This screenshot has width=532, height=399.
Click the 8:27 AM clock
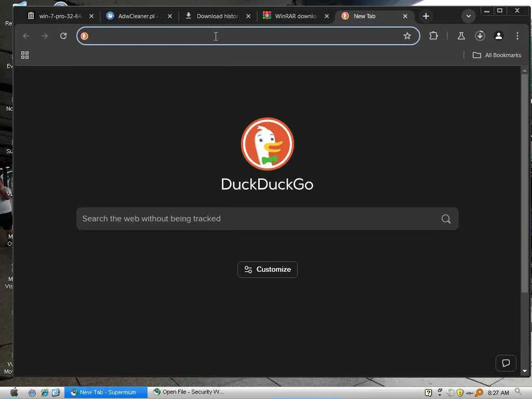pyautogui.click(x=498, y=393)
